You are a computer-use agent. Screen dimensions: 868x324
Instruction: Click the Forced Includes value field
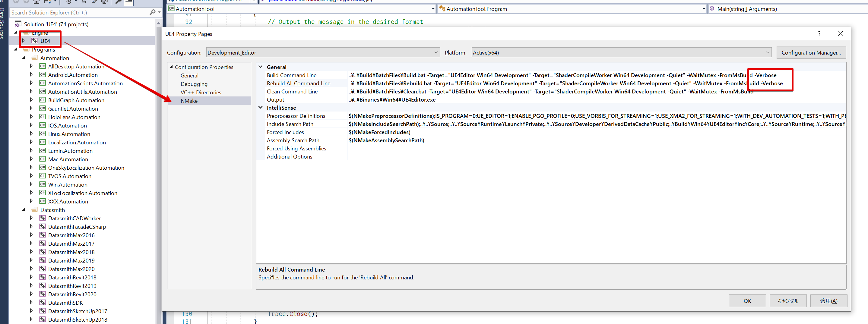click(x=597, y=132)
